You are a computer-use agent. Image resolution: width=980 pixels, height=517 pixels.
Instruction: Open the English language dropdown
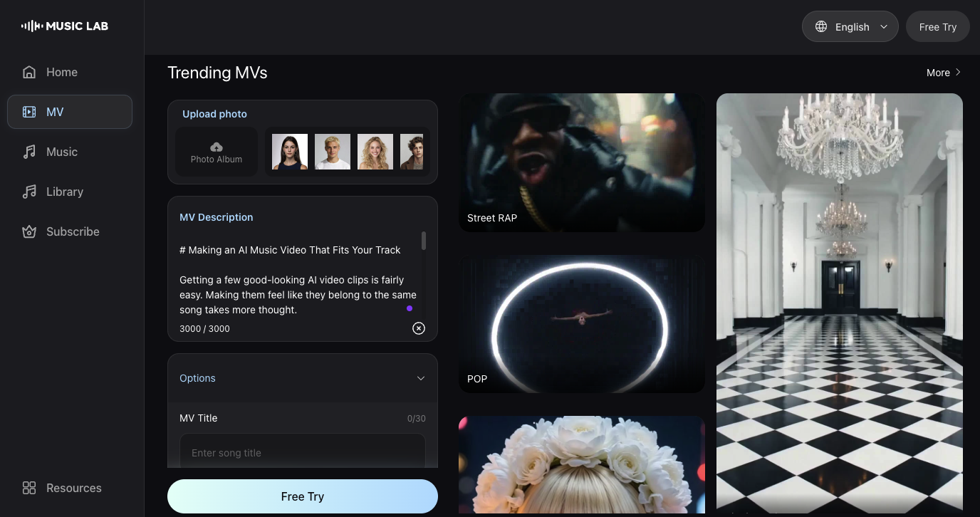(x=850, y=26)
